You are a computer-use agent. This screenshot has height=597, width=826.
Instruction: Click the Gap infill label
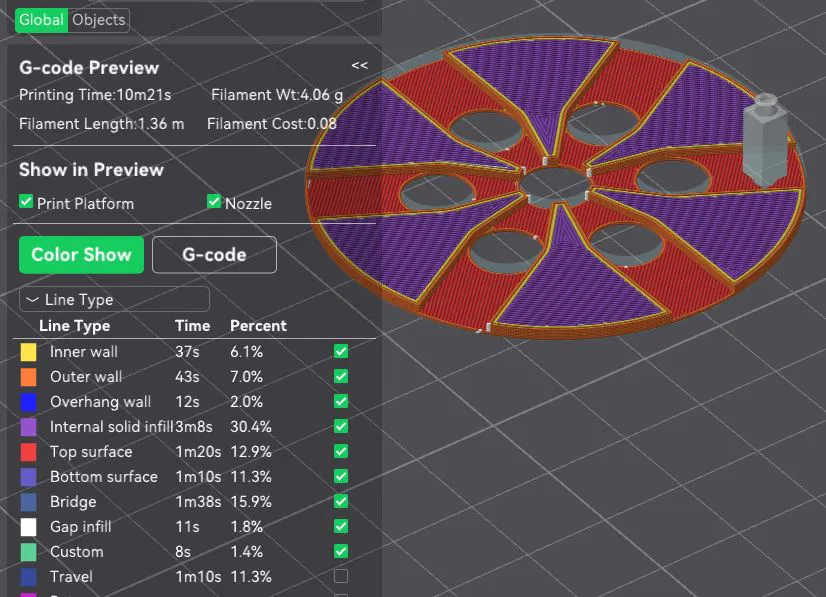point(81,527)
